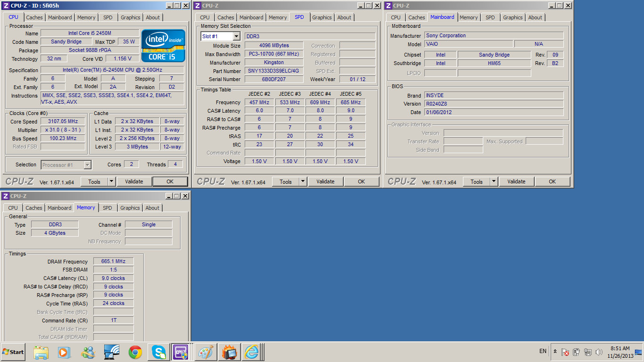Click Socket 988B rPGA package field
Viewport: 644px width, 362px height.
tap(90, 50)
